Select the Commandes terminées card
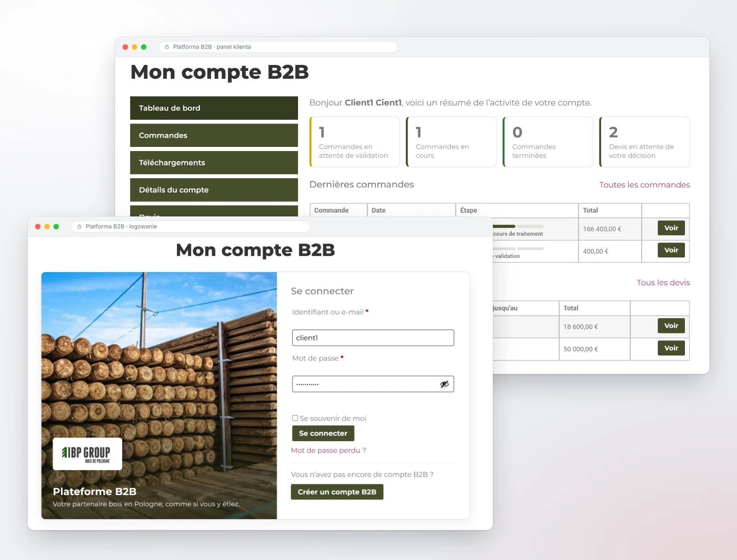 548,142
